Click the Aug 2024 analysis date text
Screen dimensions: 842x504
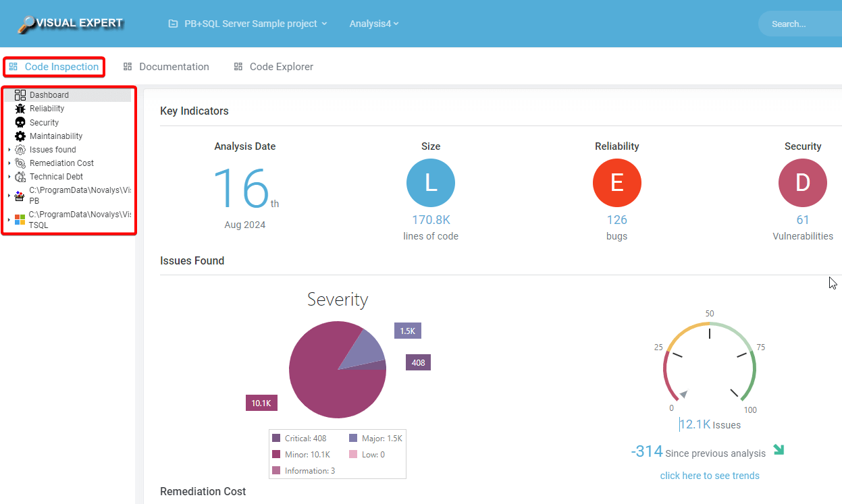(245, 225)
